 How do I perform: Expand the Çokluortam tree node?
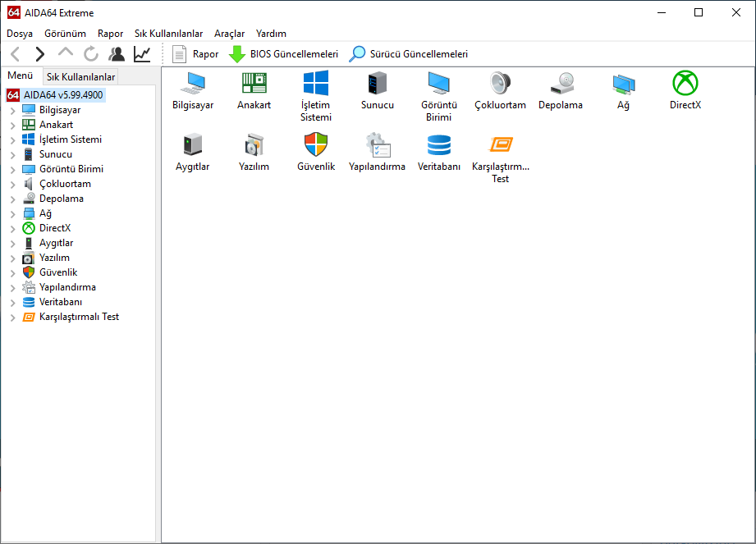(x=13, y=184)
